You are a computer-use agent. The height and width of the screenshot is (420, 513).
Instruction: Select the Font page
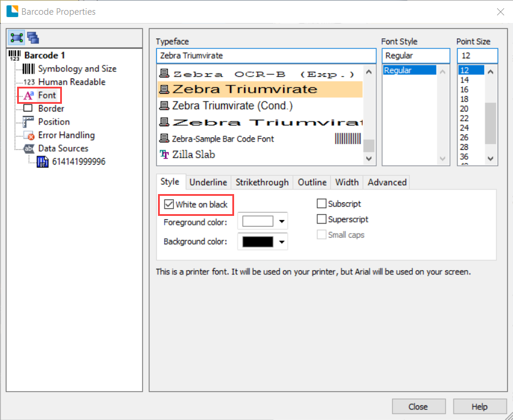tap(47, 95)
